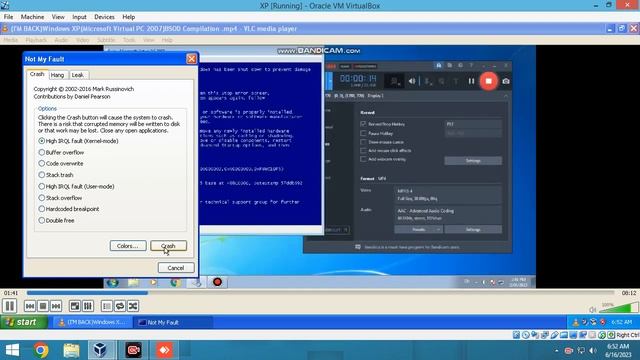Open VLC extended settings

pos(88,306)
